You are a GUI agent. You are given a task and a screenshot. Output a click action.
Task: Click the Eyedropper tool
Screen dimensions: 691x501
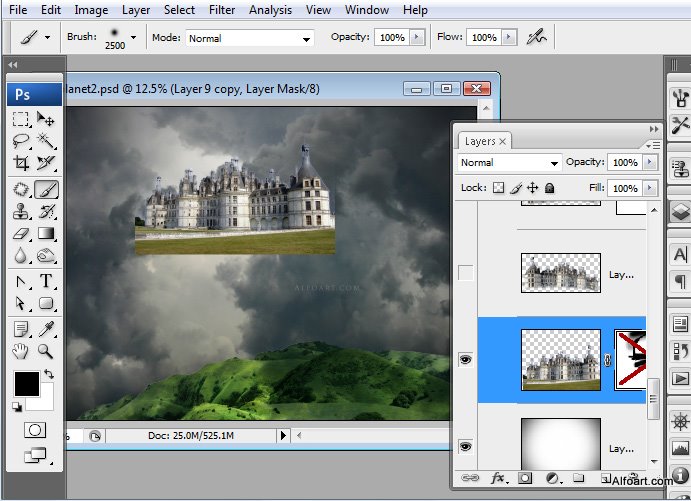pos(46,328)
